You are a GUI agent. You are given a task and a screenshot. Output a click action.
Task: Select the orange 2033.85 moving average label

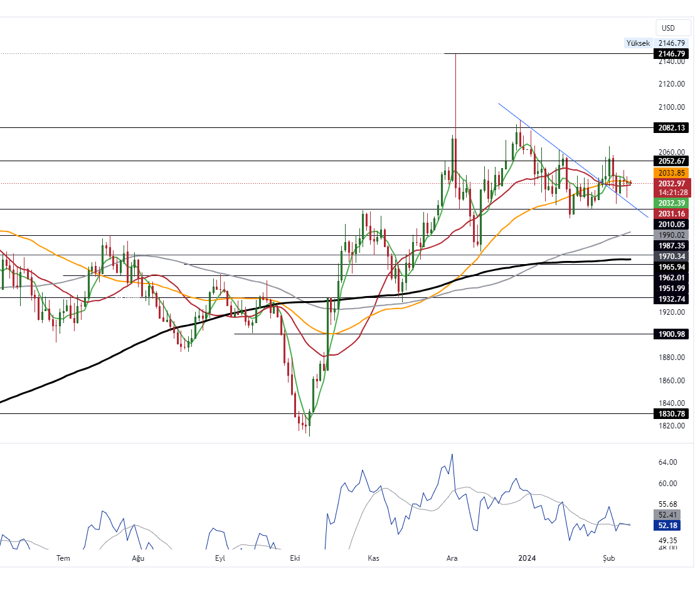pos(671,172)
